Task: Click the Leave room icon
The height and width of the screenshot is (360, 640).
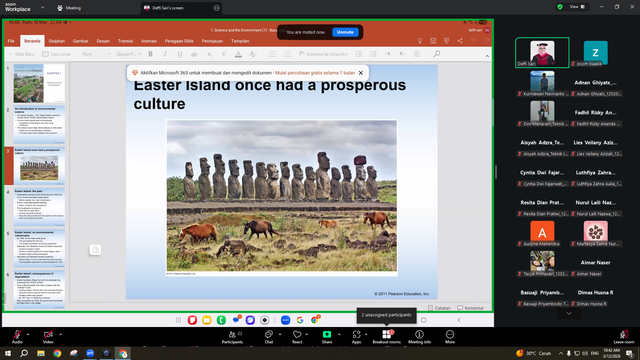Action: [624, 335]
